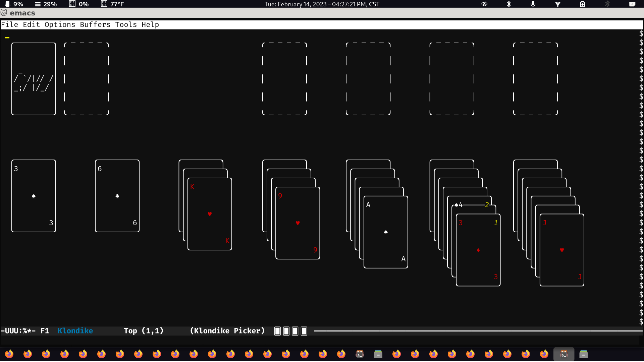Click the emacs cat icon in title bar
The image size is (644, 362).
pyautogui.click(x=4, y=13)
